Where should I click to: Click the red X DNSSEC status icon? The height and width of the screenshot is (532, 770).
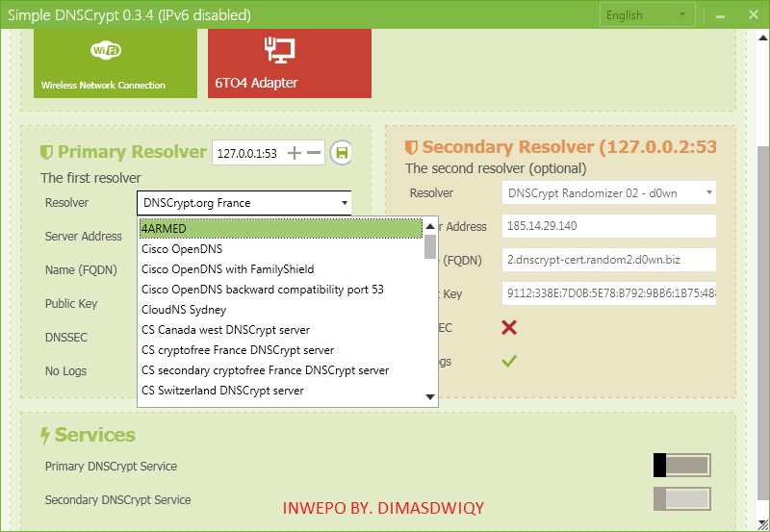(509, 327)
